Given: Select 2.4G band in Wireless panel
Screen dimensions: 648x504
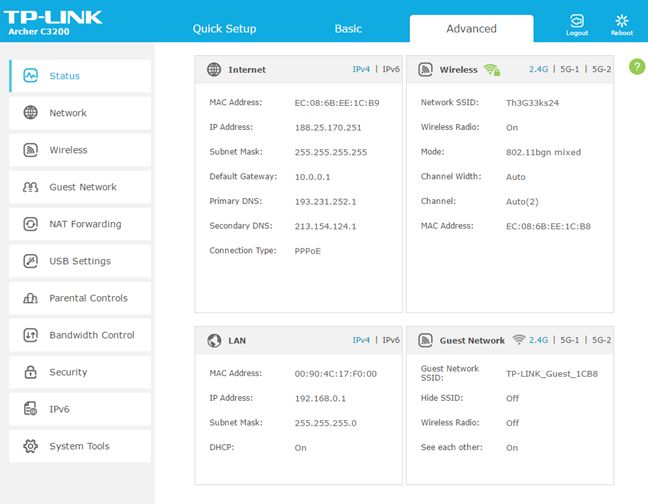Looking at the screenshot, I should (538, 69).
